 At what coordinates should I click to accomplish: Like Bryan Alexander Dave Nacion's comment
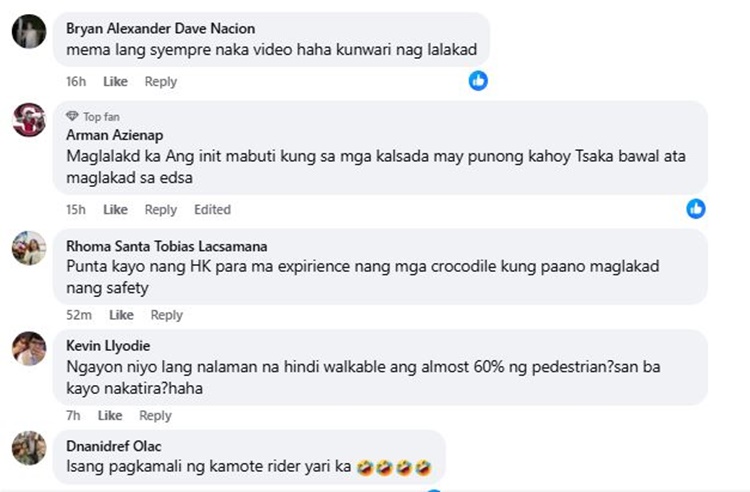click(x=115, y=81)
